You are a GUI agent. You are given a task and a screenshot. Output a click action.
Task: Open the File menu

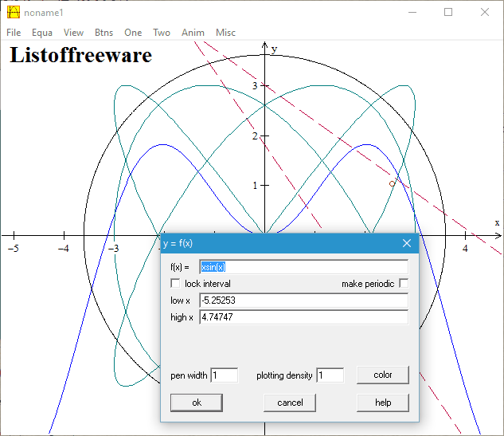click(14, 33)
